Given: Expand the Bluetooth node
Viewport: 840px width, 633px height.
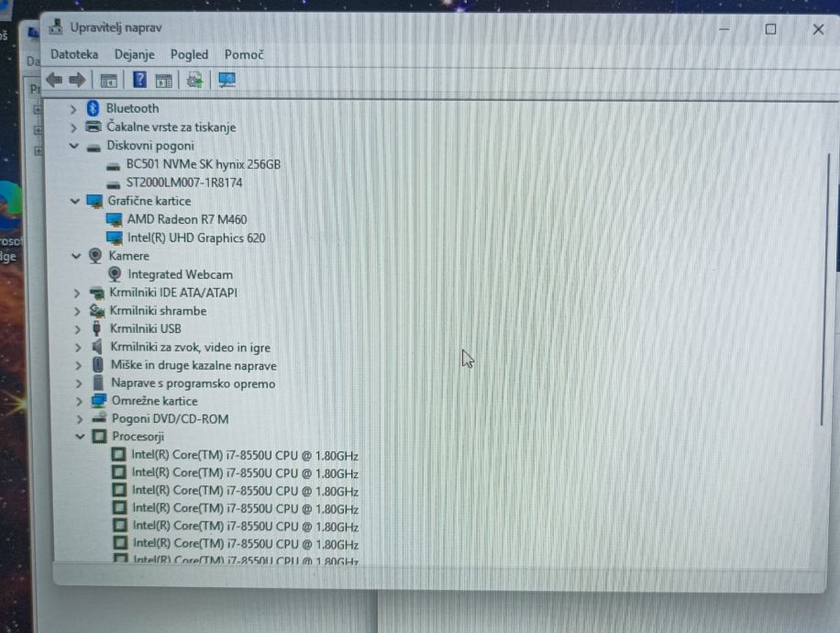Looking at the screenshot, I should tap(72, 109).
